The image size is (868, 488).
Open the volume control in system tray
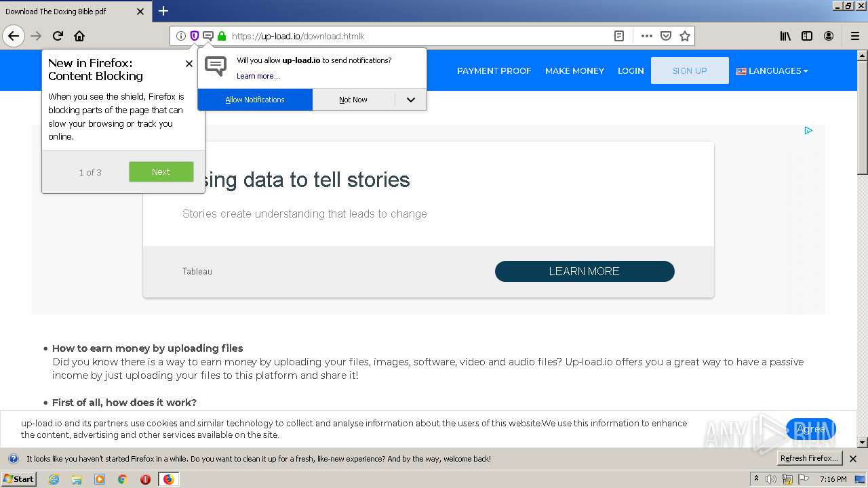coord(771,479)
